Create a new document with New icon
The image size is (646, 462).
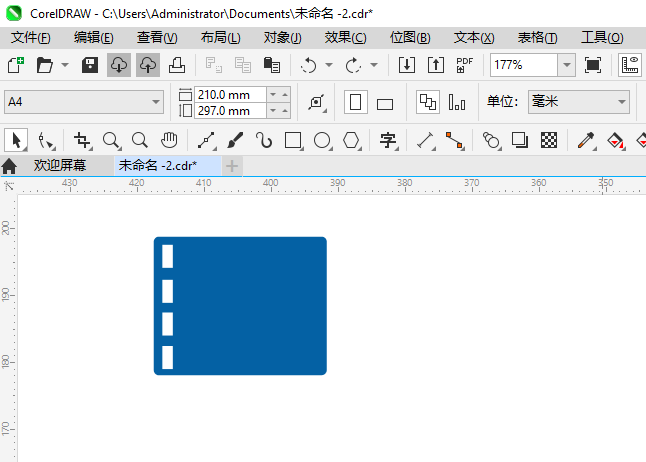[16, 65]
